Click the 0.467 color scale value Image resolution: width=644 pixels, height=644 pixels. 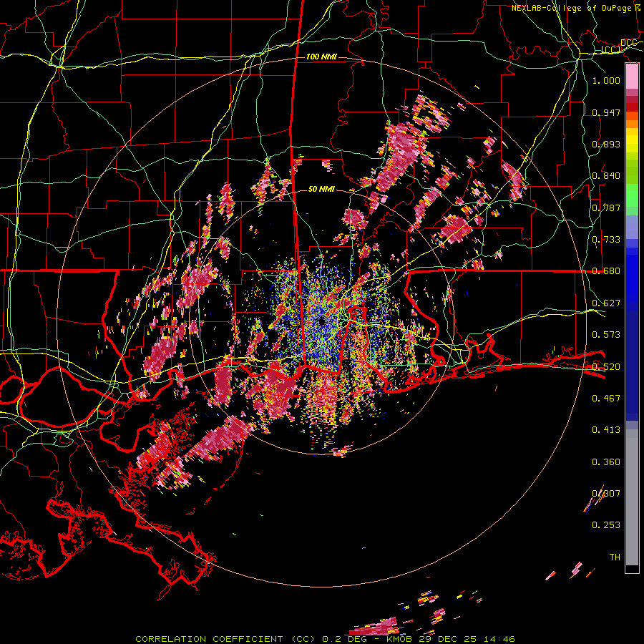coord(606,398)
